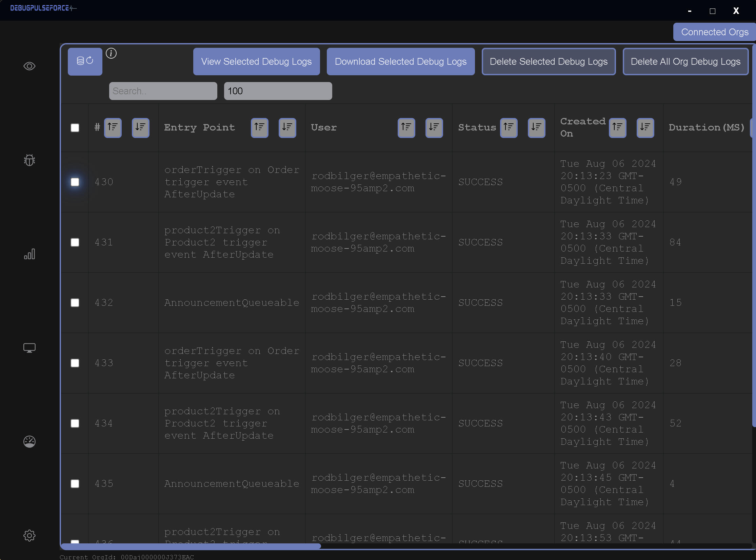Click Delete All Org Debug Logs
Viewport: 756px width, 560px height.
tap(685, 61)
